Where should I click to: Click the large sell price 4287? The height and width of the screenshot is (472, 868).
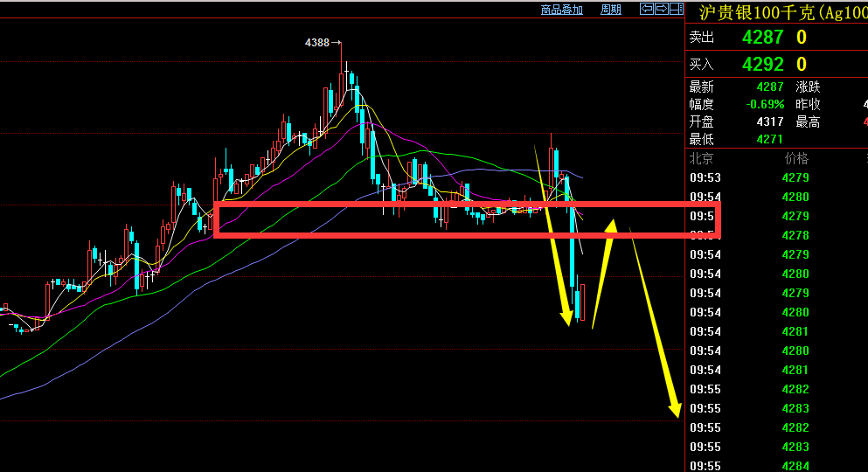click(763, 37)
